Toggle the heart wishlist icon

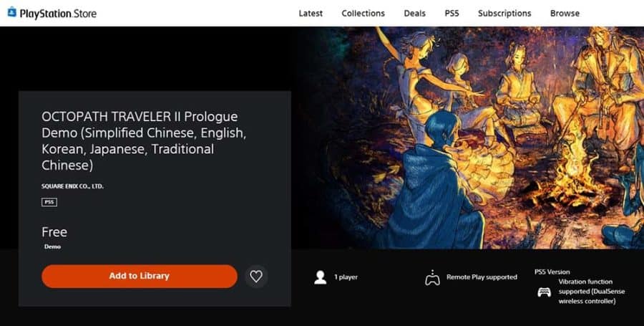tap(256, 277)
